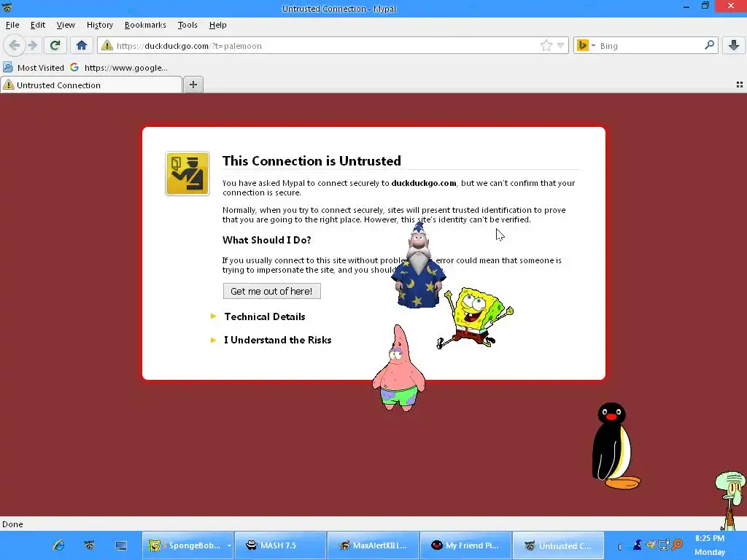
Task: Open a new tab with plus button
Action: tap(193, 85)
